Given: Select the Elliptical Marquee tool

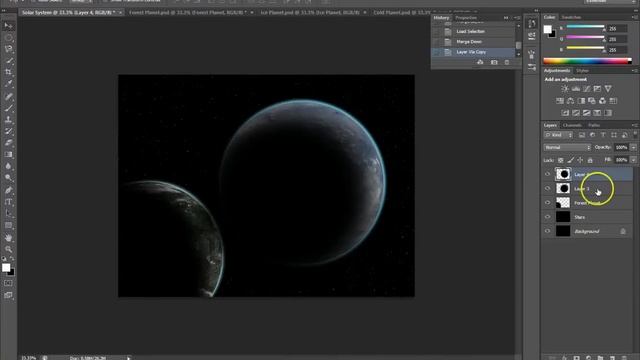Looking at the screenshot, I should [8, 38].
